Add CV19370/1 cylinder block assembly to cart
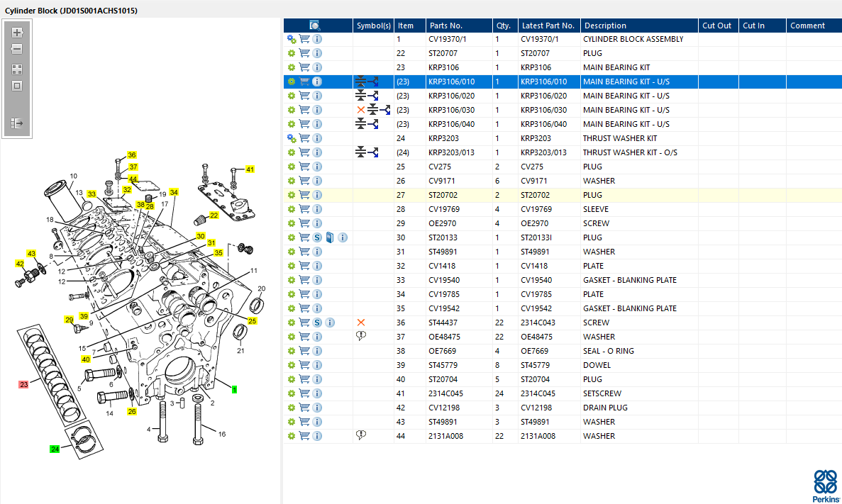The height and width of the screenshot is (504, 842). (304, 39)
